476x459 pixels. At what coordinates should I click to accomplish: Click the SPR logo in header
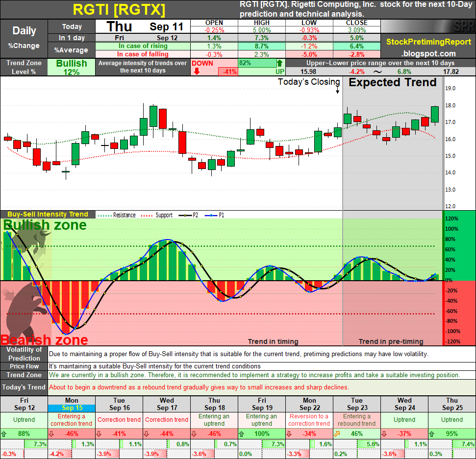[x=464, y=26]
